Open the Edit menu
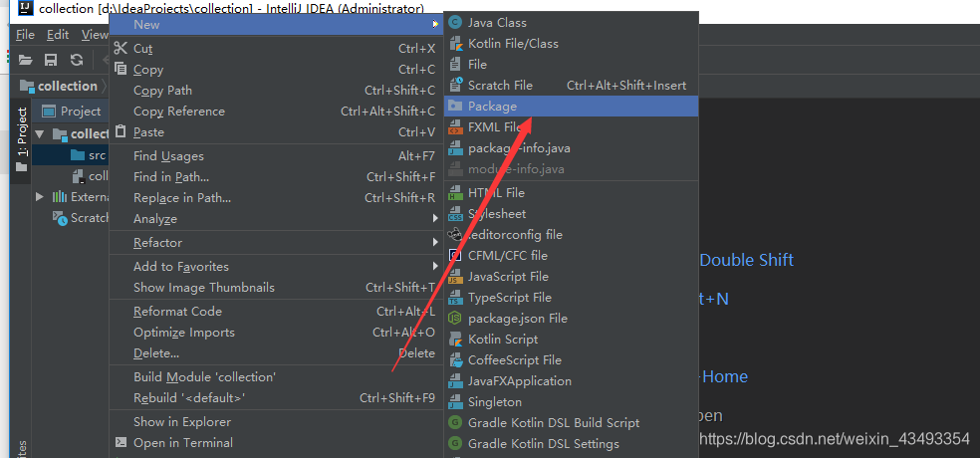Screen dimensions: 980x458 58,35
